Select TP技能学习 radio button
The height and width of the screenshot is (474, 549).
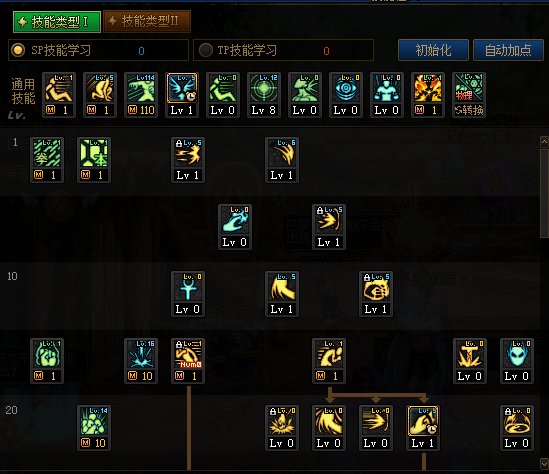tap(206, 50)
